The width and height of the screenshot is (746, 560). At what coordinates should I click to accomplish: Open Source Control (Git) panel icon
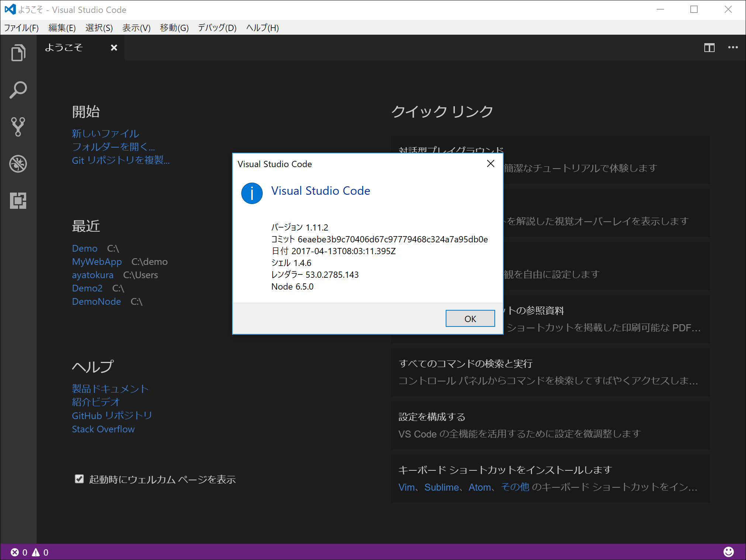(x=18, y=127)
